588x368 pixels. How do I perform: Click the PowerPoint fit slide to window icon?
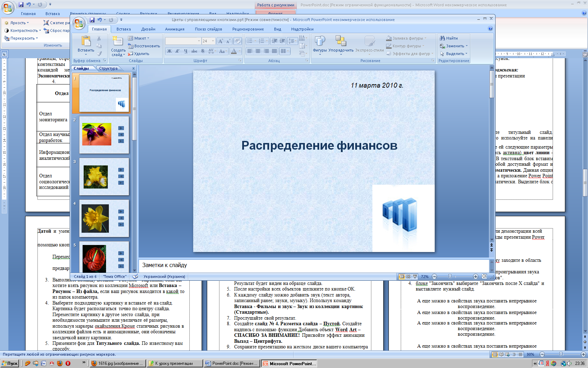point(484,277)
